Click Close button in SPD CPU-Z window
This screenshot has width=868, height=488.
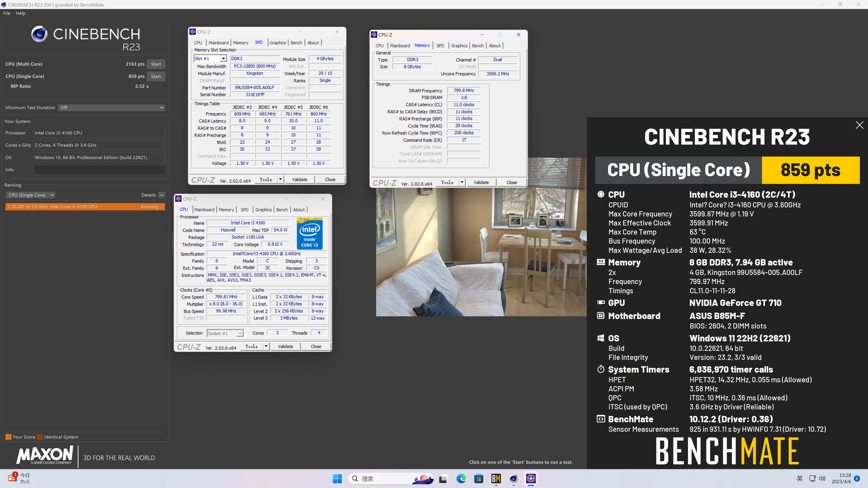tap(330, 180)
